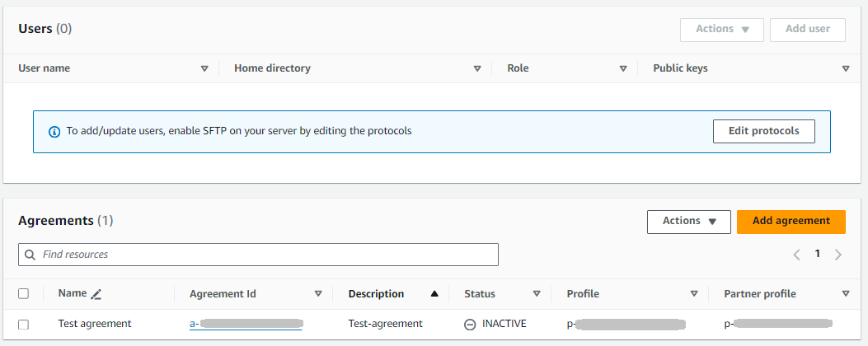The width and height of the screenshot is (868, 346).
Task: Click the info icon in the SFTP notice
Action: (54, 131)
